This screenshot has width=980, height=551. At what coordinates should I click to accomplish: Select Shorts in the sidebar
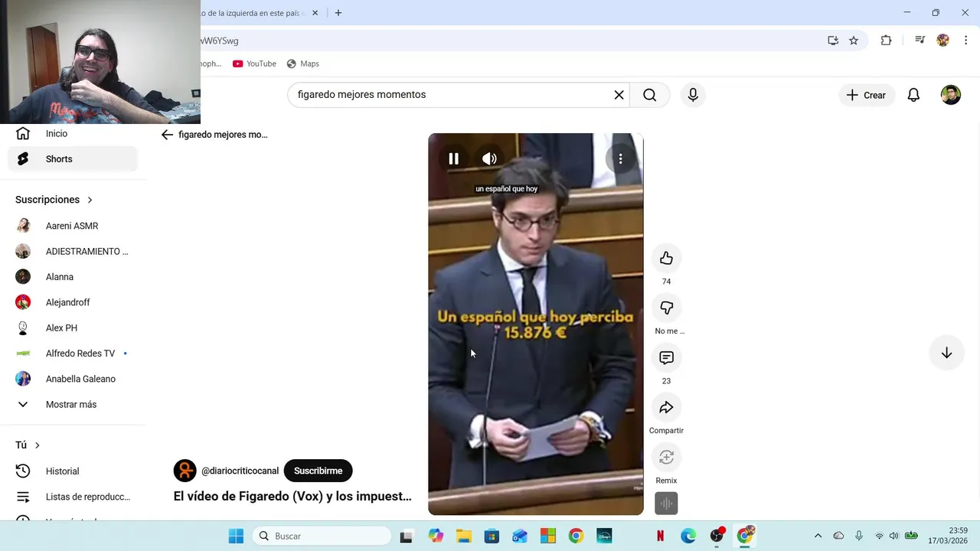[73, 159]
